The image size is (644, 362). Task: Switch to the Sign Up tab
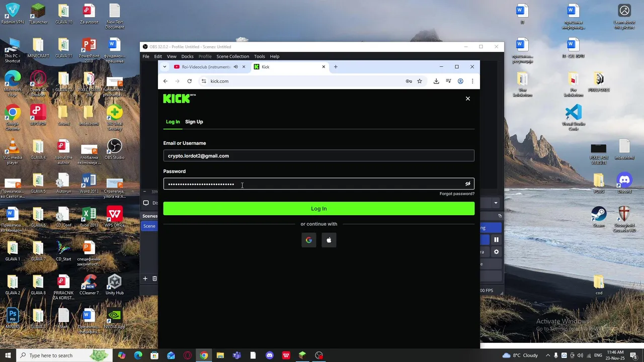194,122
